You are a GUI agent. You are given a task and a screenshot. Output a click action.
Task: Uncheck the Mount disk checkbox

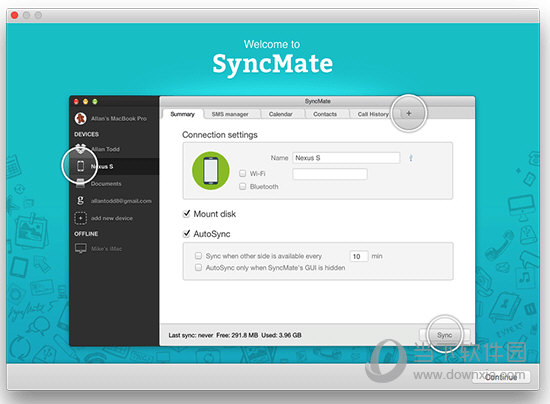coord(187,214)
